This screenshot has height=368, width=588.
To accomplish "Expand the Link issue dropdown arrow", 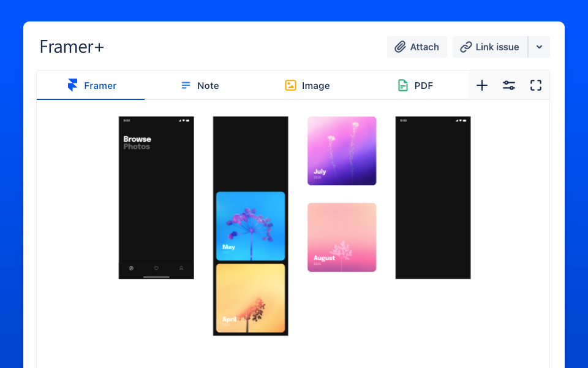I will [539, 47].
